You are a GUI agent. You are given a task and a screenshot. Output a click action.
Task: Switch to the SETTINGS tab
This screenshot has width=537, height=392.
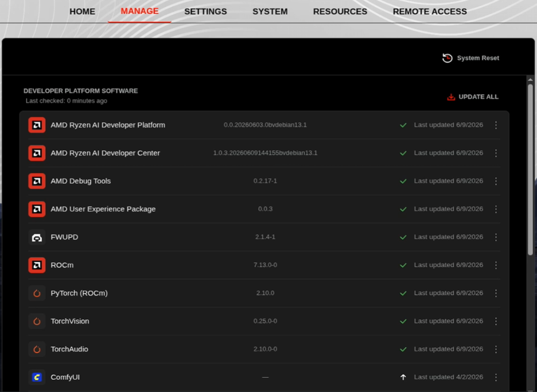205,11
